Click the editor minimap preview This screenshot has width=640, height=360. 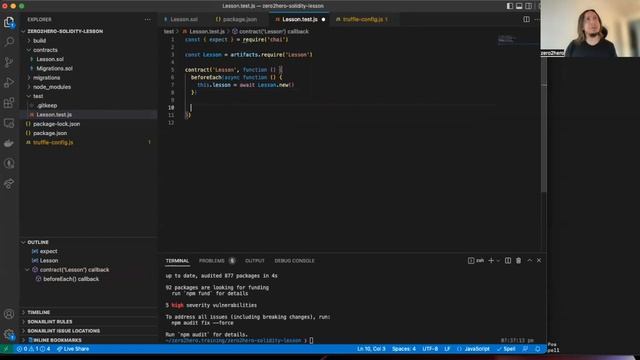click(x=518, y=39)
